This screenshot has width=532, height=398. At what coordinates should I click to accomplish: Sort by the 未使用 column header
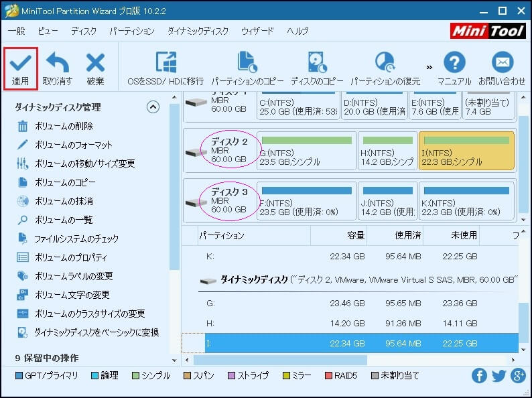click(451, 235)
